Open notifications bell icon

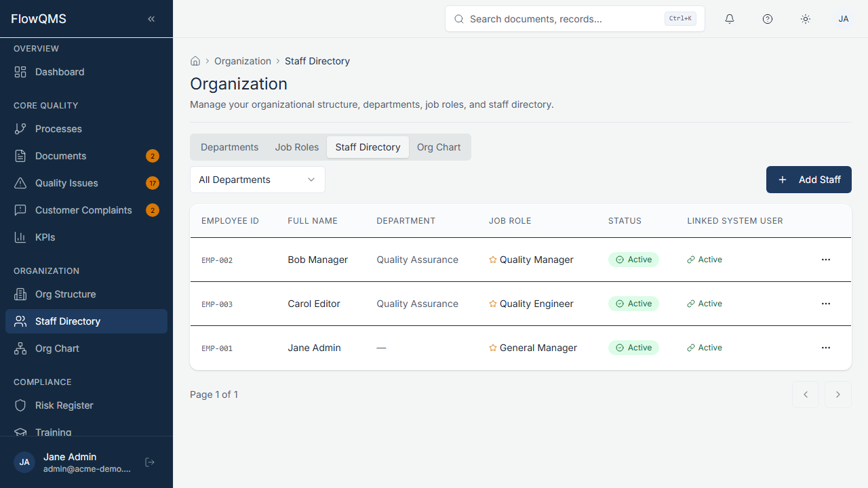coord(729,19)
